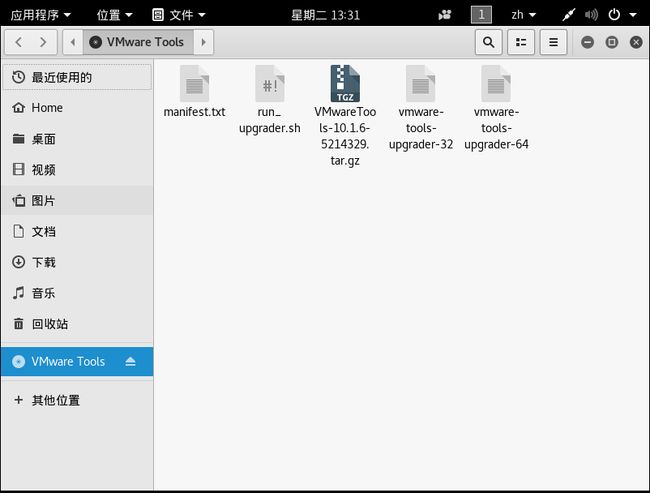
Task: Eject the VMware Tools disc
Action: click(130, 362)
